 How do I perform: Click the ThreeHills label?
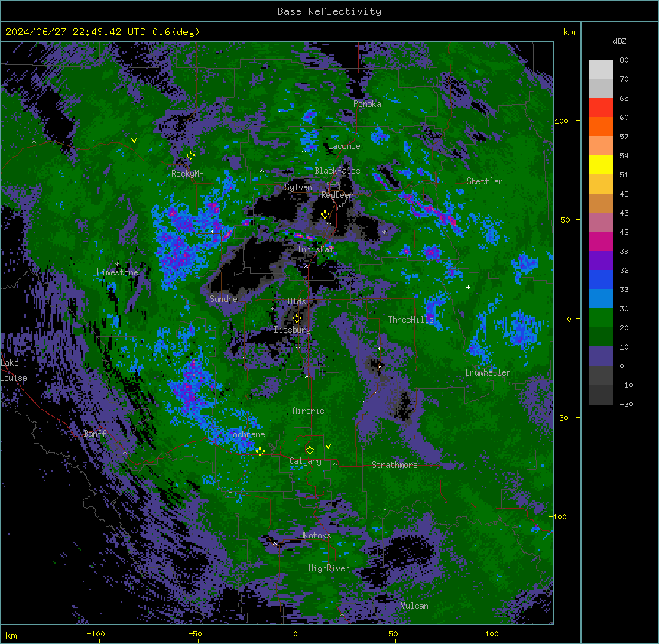[x=411, y=320]
